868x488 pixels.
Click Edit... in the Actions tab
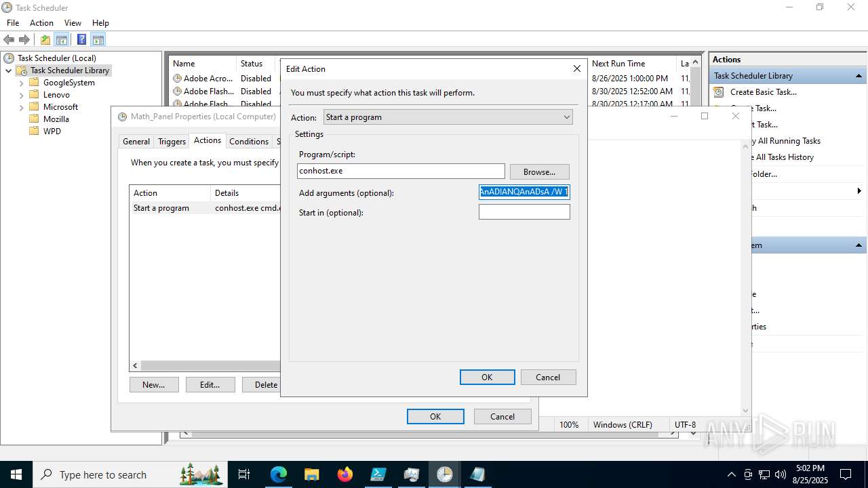(x=210, y=385)
